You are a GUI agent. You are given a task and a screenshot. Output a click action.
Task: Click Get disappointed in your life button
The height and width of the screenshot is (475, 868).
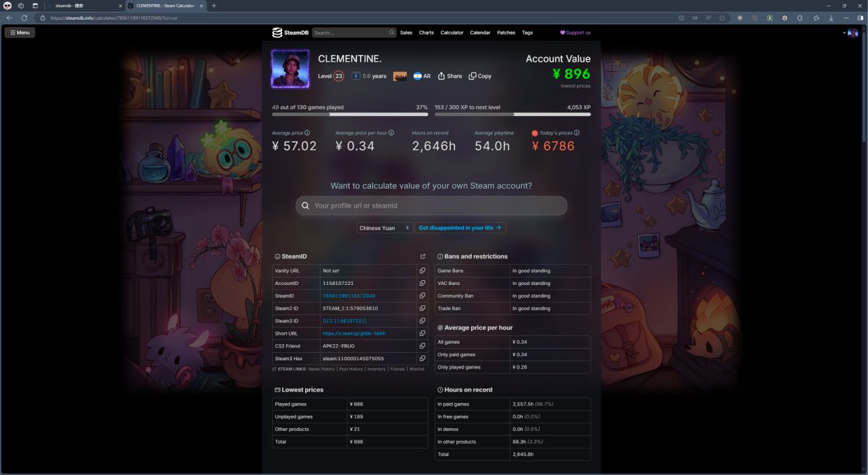pyautogui.click(x=460, y=228)
